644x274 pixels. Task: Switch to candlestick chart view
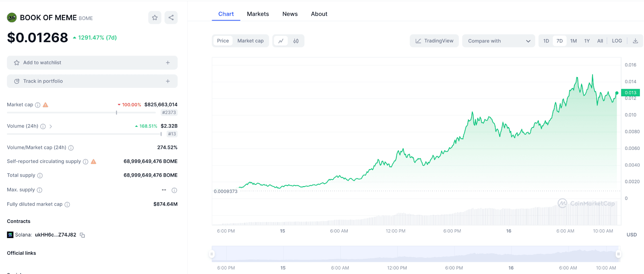[x=296, y=41]
